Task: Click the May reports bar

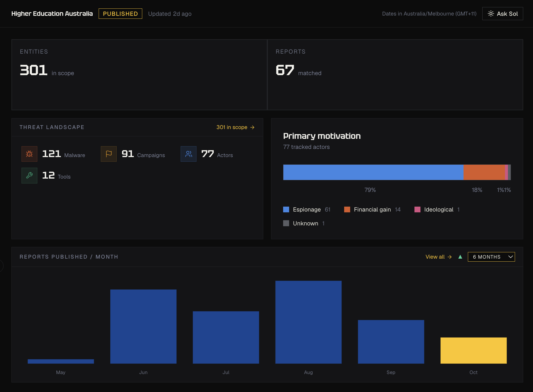Action: 61,361
